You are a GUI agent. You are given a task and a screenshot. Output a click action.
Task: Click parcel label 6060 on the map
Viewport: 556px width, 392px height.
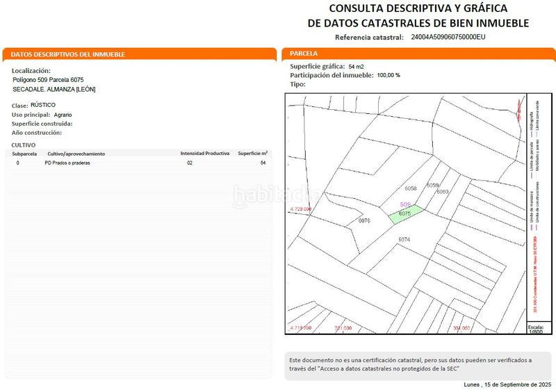[x=443, y=192]
